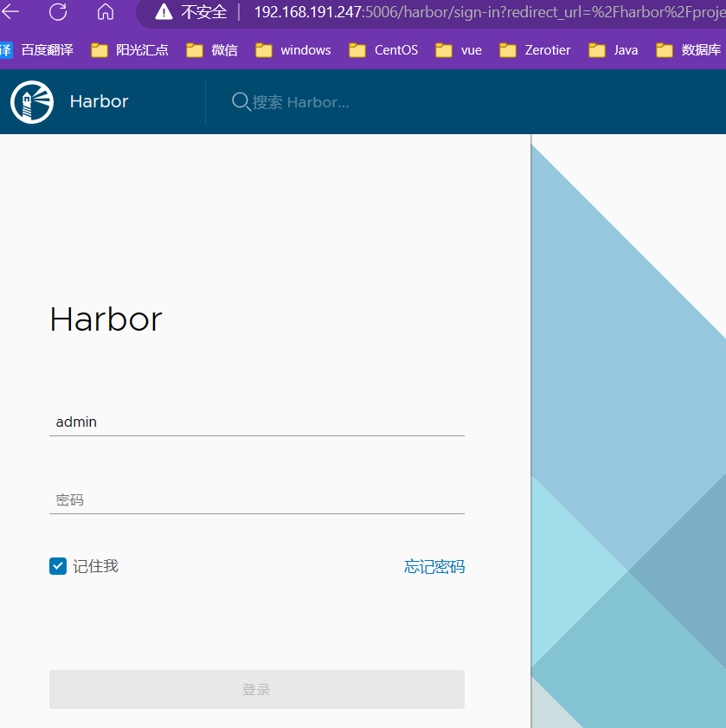Open the 忘记密码 link
Image resolution: width=726 pixels, height=728 pixels.
click(434, 566)
